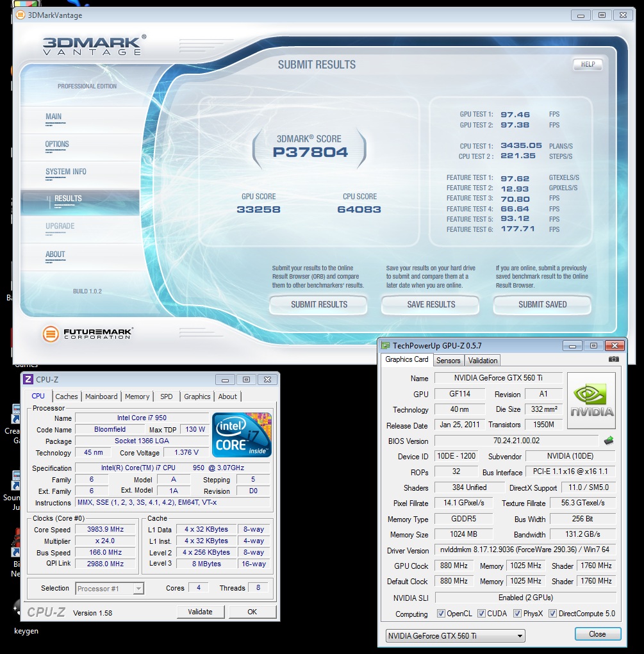Switch to the Memory tab in CPU-Z
Viewport: 644px width, 654px height.
137,396
